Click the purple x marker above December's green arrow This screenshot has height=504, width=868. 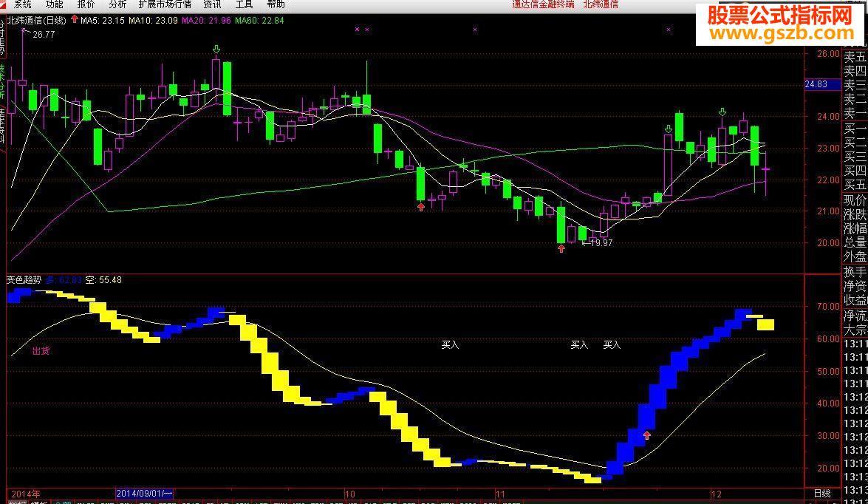click(x=669, y=30)
